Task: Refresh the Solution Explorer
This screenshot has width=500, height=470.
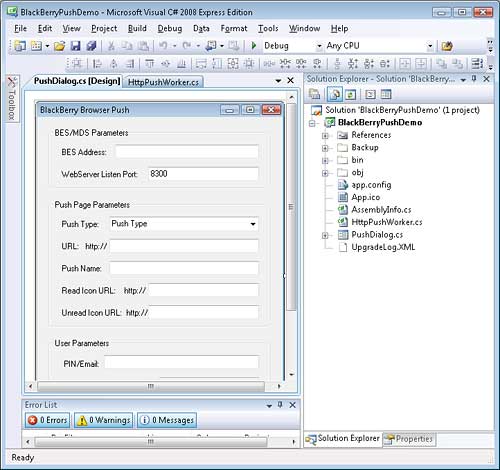Action: tap(350, 95)
